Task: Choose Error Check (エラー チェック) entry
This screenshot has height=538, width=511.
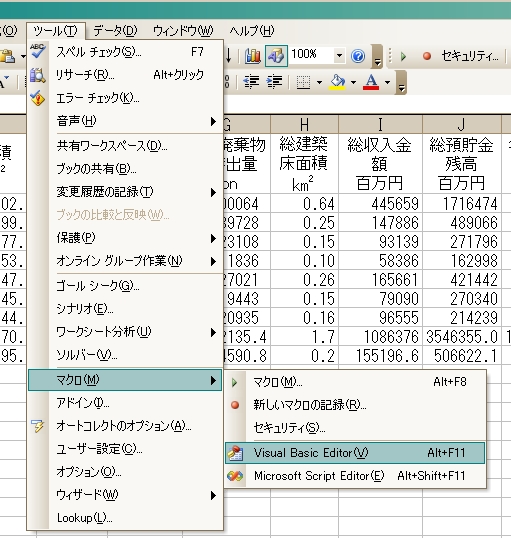Action: (x=125, y=98)
